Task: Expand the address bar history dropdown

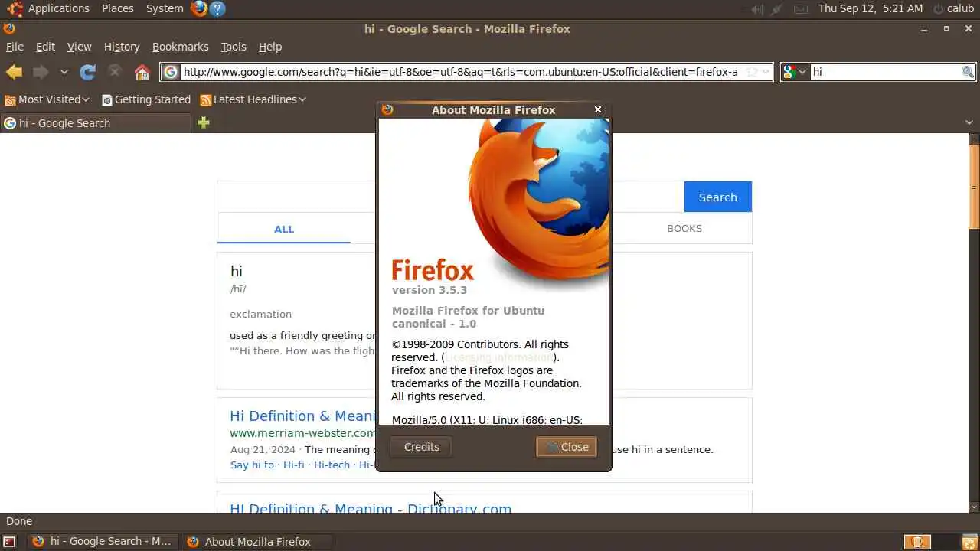Action: pyautogui.click(x=765, y=72)
